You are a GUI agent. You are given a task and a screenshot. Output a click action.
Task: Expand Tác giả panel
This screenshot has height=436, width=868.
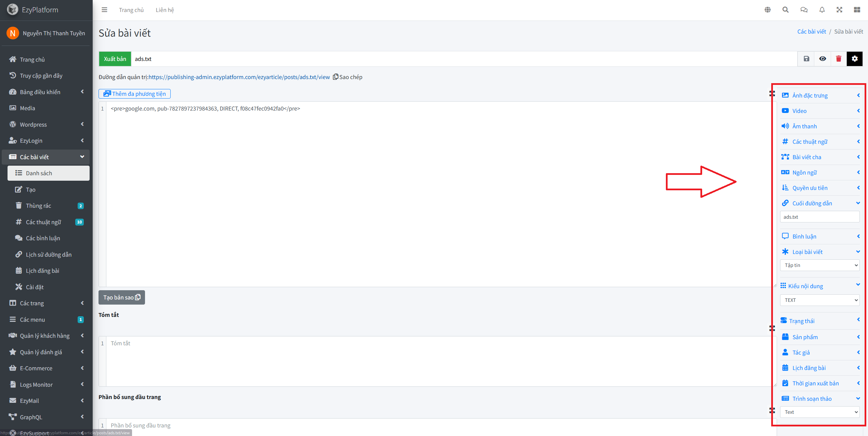click(x=820, y=352)
